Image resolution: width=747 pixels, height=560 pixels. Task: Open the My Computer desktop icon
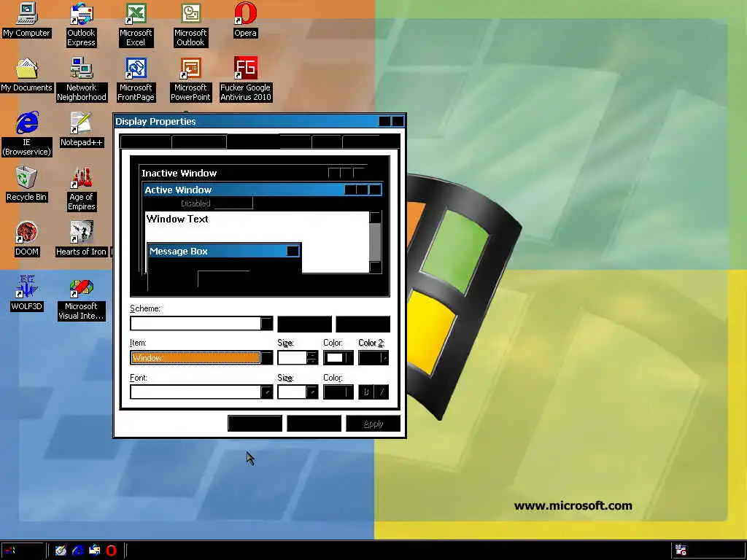(26, 20)
